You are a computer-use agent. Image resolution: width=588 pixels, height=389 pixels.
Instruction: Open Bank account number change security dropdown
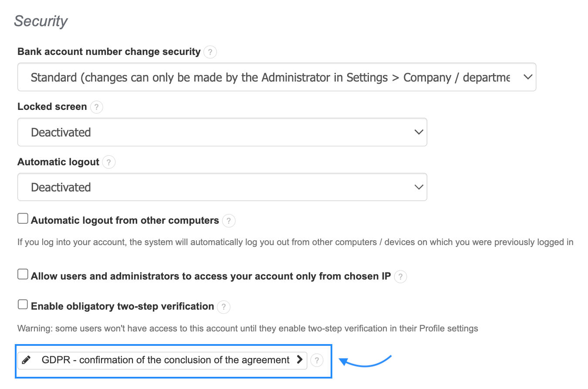point(277,77)
